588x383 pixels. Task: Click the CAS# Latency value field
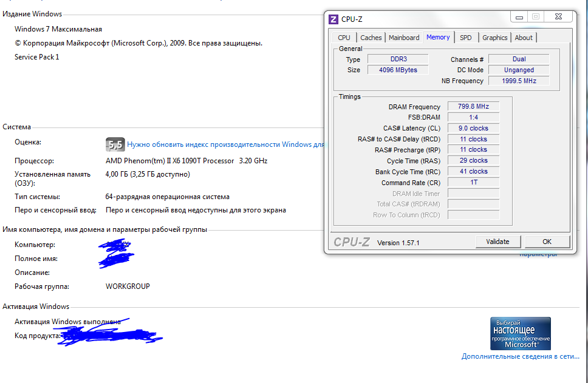click(473, 128)
